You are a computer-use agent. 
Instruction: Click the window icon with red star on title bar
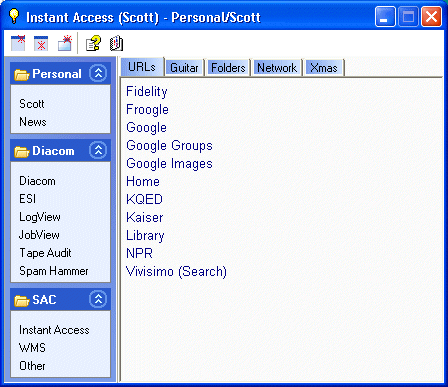(18, 43)
